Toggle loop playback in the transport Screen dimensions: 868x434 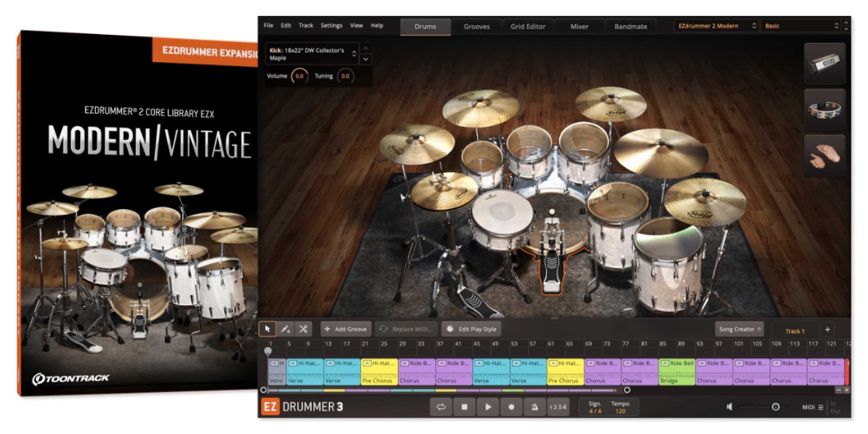(441, 407)
